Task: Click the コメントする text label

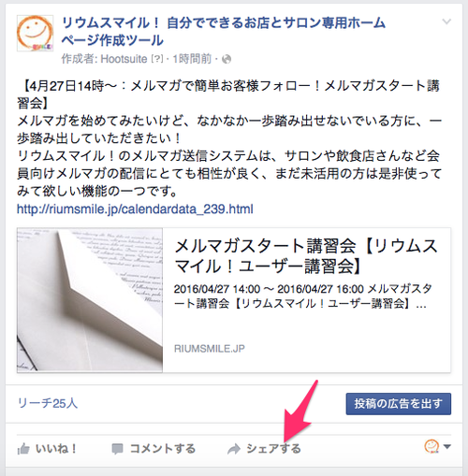Action: tap(163, 449)
